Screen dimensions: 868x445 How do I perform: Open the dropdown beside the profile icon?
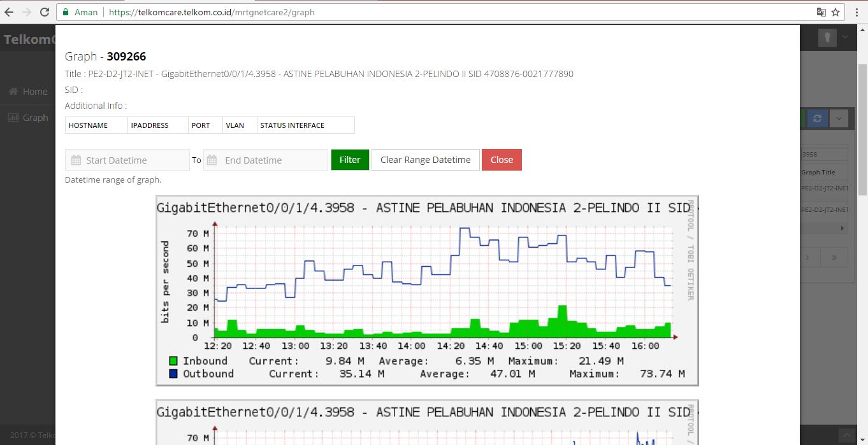tap(845, 38)
